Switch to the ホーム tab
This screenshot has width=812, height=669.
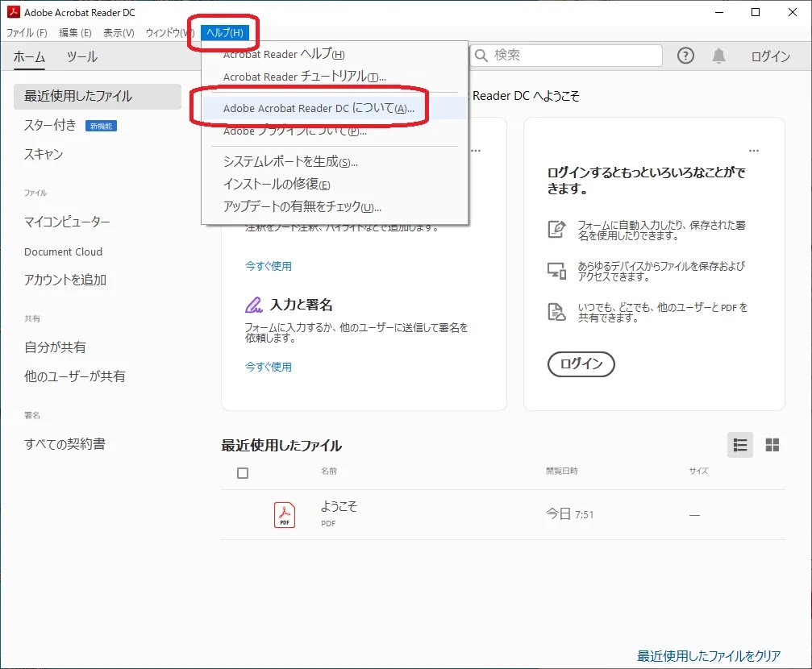pyautogui.click(x=30, y=56)
